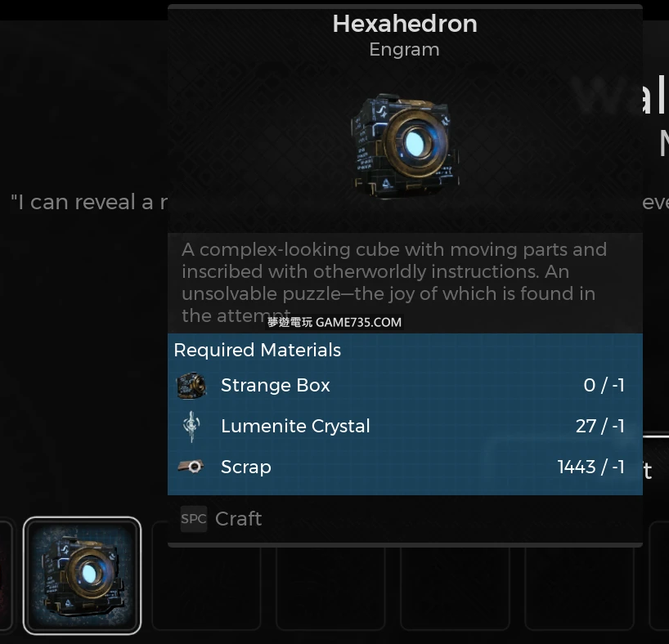Screen dimensions: 669x644
Task: Select partially visible slot left of Hexahedron
Action: point(7,575)
